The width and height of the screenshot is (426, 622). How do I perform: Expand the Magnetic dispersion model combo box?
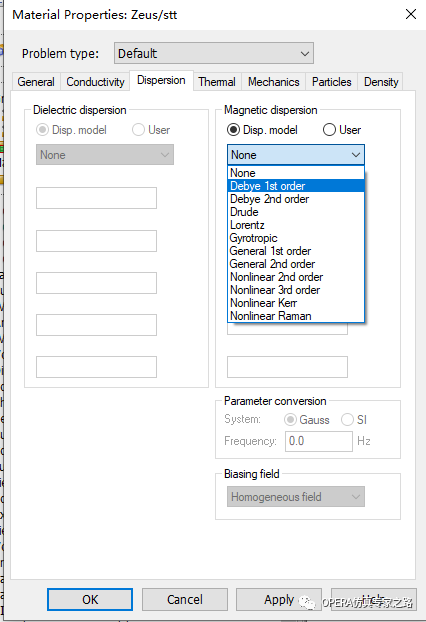pos(296,155)
